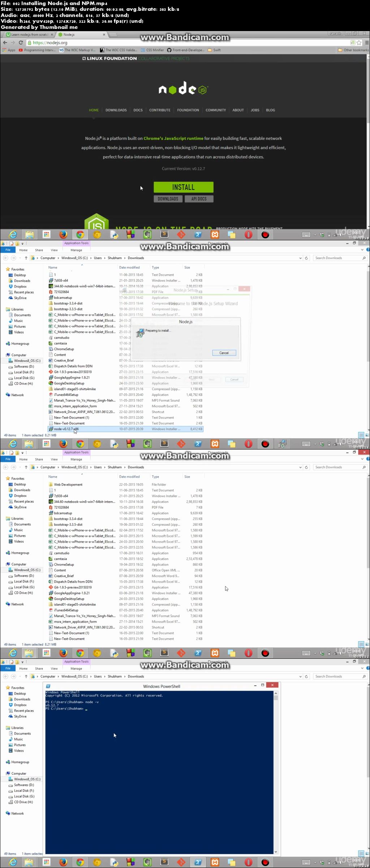
Task: Open the Chrome hamburger menu icon
Action: [366, 43]
